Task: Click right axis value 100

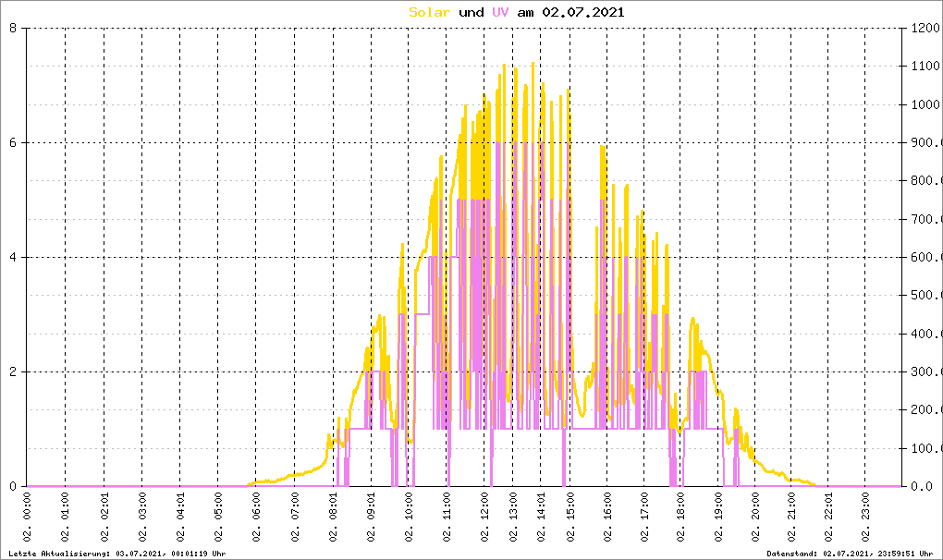Action: coord(926,448)
